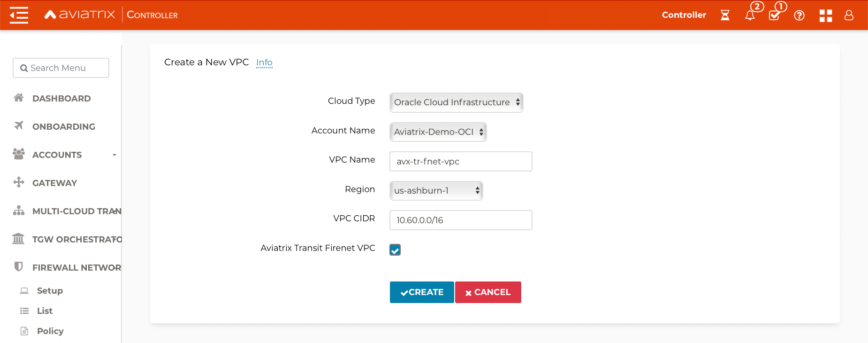
Task: Click inside the VPC CIDR field
Action: coord(460,220)
